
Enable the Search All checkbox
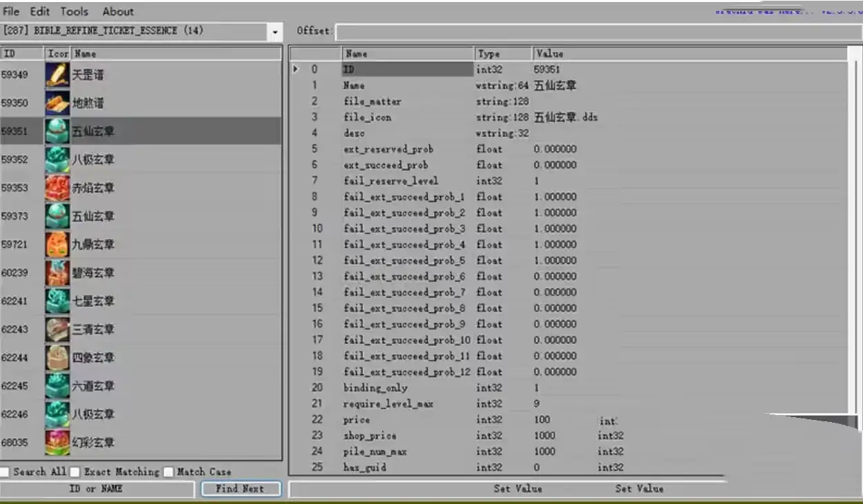[5, 472]
